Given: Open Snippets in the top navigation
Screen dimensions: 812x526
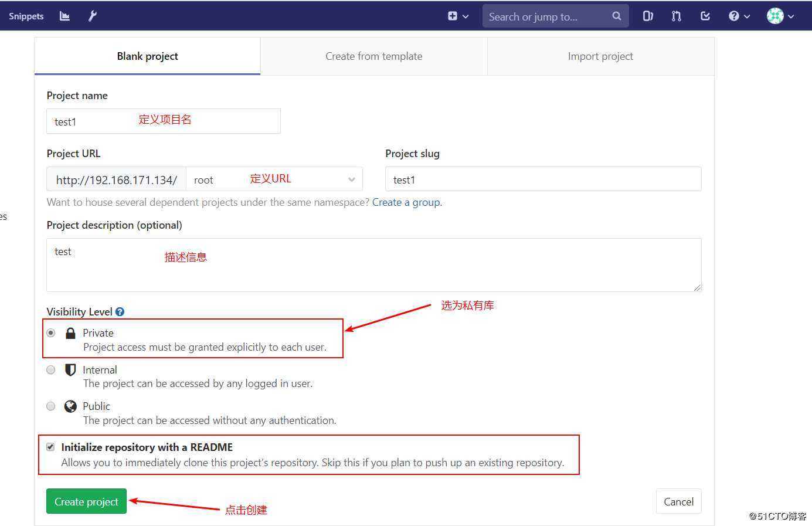Looking at the screenshot, I should pyautogui.click(x=26, y=16).
